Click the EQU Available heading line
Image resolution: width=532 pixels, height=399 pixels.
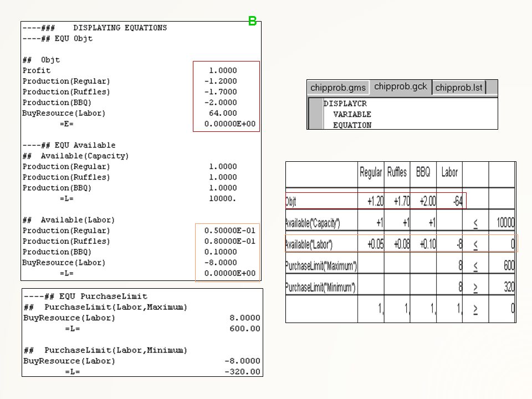pyautogui.click(x=69, y=145)
